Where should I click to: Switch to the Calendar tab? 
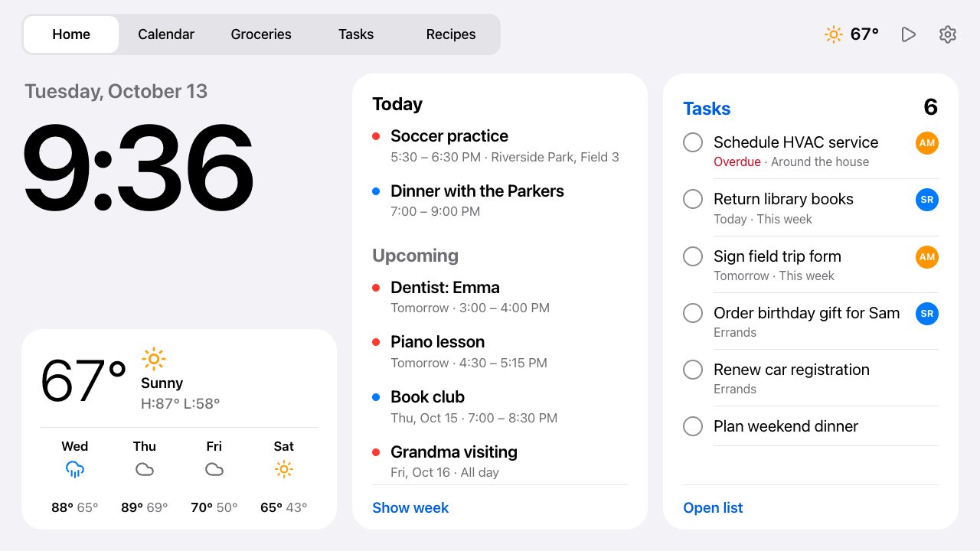(166, 34)
